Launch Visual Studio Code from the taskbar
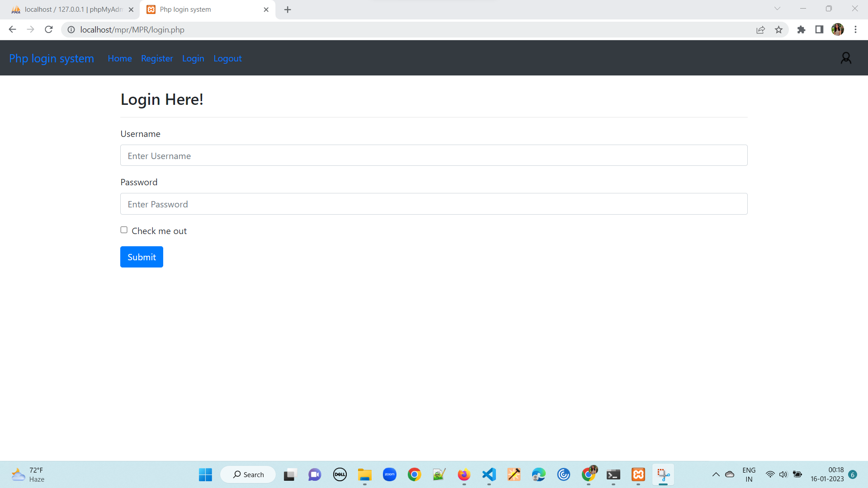 489,474
